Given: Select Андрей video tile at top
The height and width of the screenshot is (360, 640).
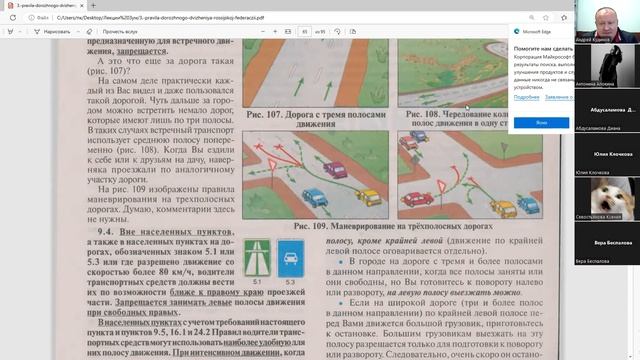Looking at the screenshot, I should click(607, 21).
